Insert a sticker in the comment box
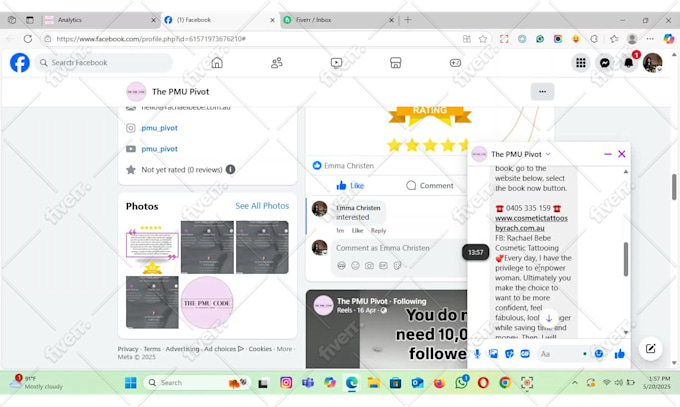The width and height of the screenshot is (680, 407). [x=397, y=266]
